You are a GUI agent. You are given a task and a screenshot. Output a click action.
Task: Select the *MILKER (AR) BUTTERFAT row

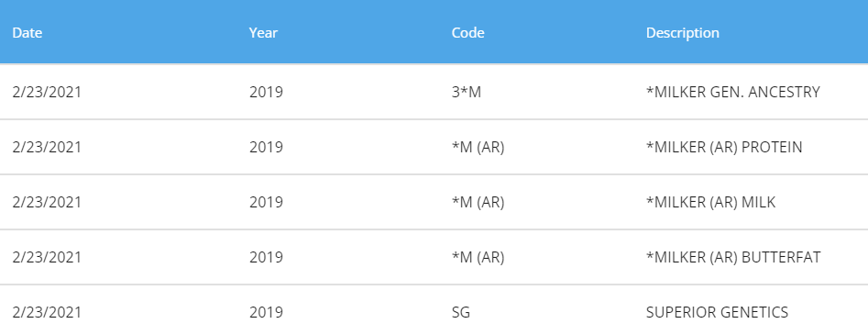point(434,257)
